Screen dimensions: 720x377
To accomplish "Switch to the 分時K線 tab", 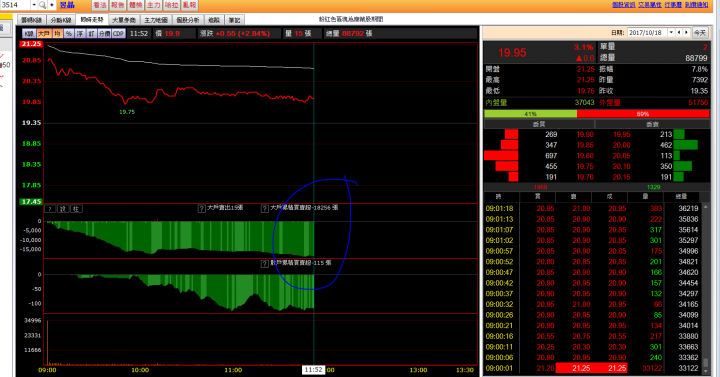I will [x=61, y=20].
